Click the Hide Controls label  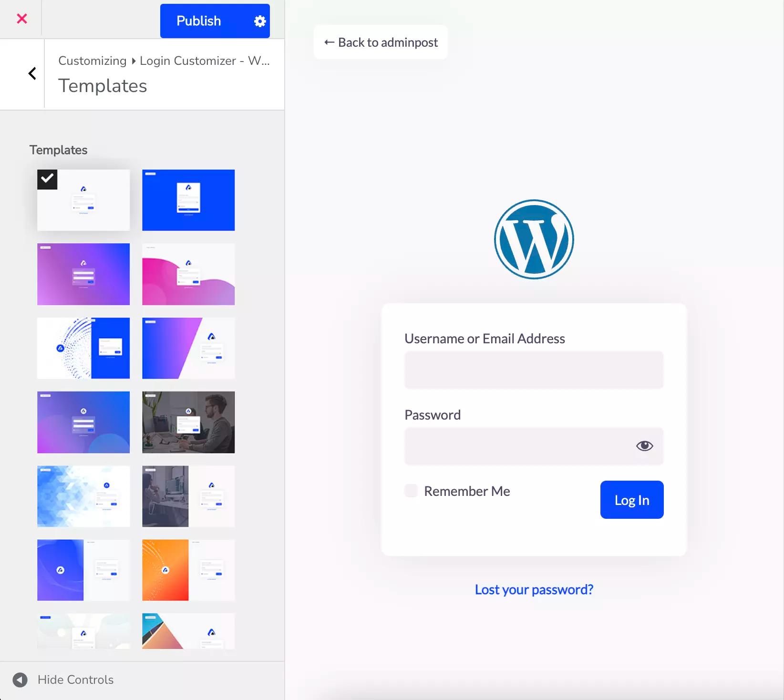click(75, 679)
